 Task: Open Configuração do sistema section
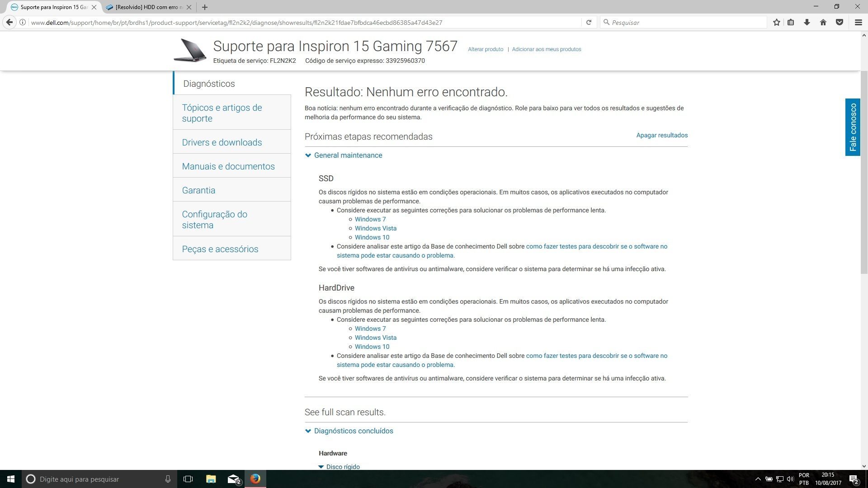[232, 219]
